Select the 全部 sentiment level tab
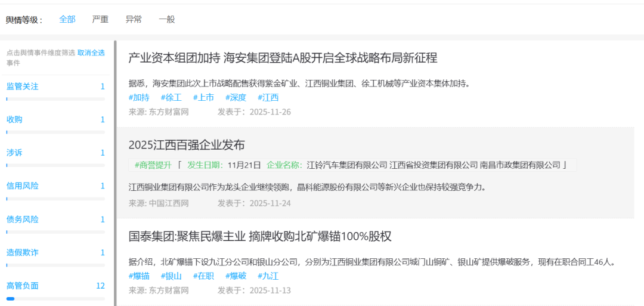The height and width of the screenshot is (306, 644). 67,19
